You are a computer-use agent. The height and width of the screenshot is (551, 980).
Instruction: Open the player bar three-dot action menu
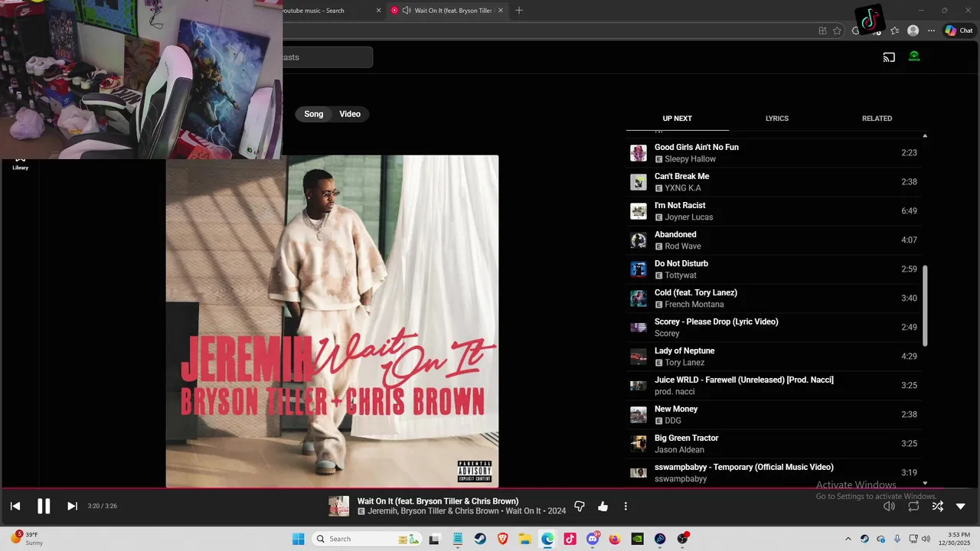(x=626, y=506)
